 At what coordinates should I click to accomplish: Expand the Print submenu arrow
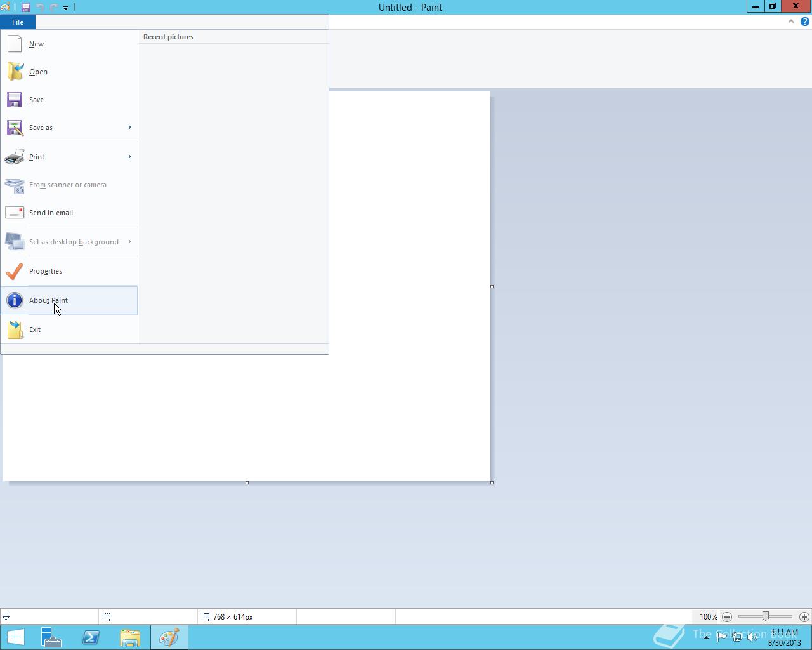coord(129,157)
